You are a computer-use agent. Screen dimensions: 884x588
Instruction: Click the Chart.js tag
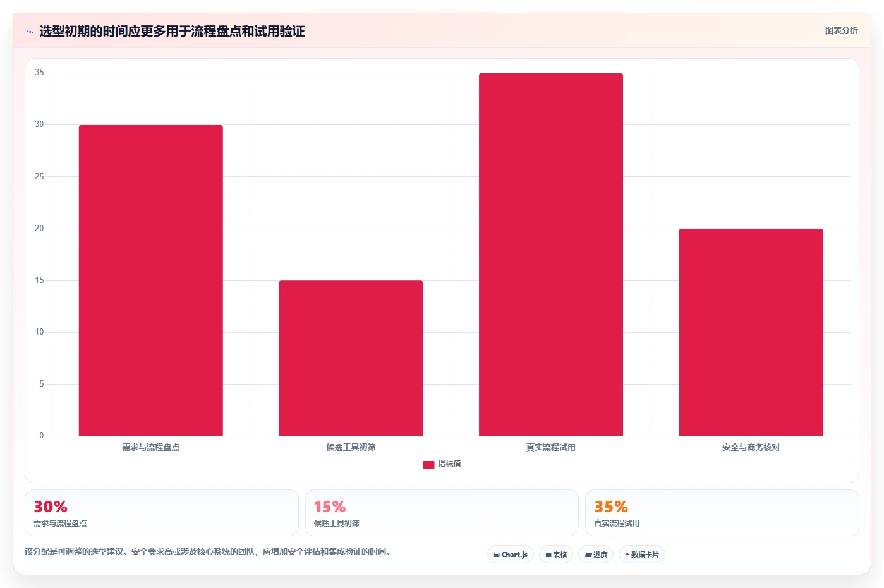[511, 555]
